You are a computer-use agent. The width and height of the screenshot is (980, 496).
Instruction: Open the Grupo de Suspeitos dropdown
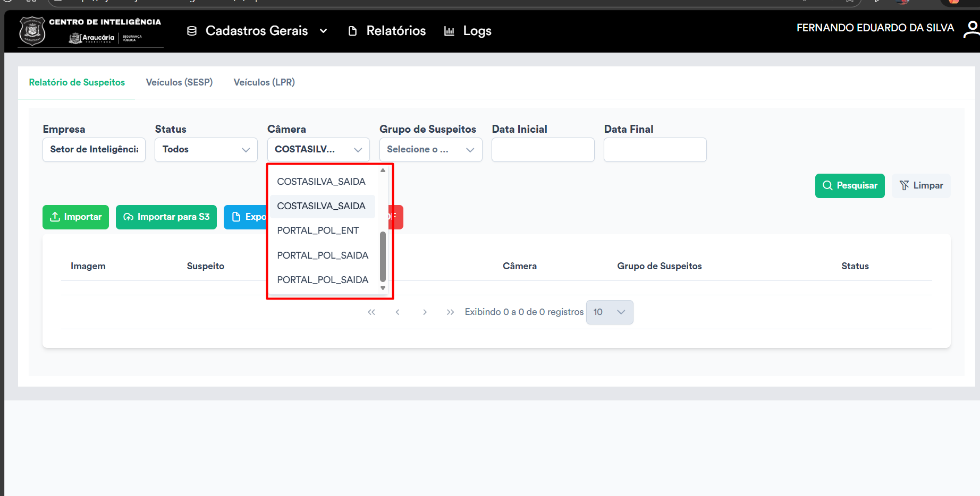(430, 150)
